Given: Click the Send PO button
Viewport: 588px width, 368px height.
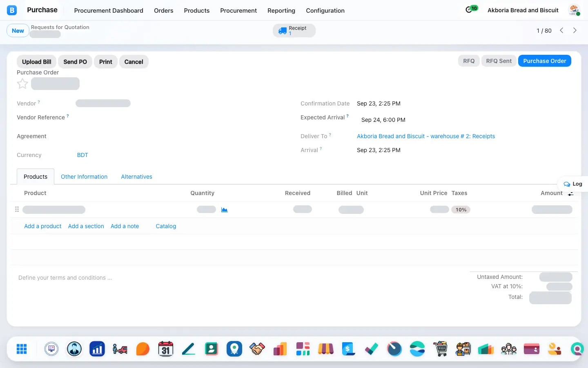Looking at the screenshot, I should pos(75,62).
